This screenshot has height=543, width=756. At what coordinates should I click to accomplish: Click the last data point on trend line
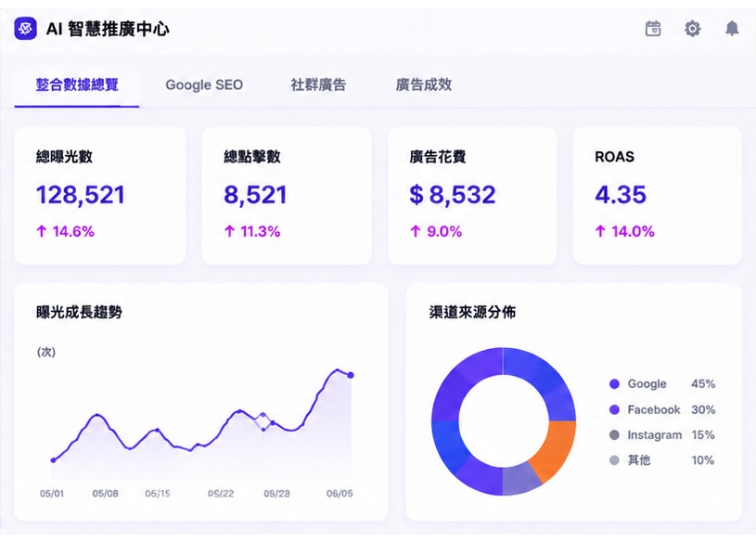[351, 375]
